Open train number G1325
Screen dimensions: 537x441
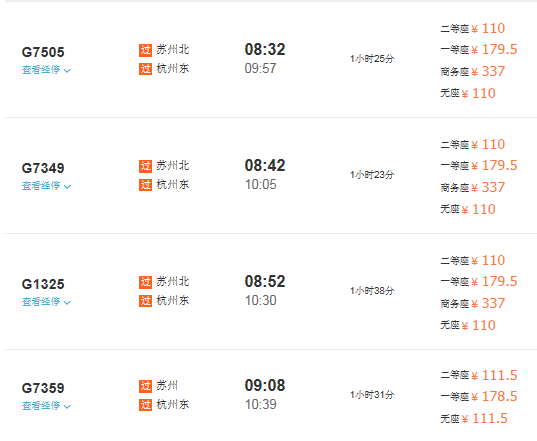43,284
